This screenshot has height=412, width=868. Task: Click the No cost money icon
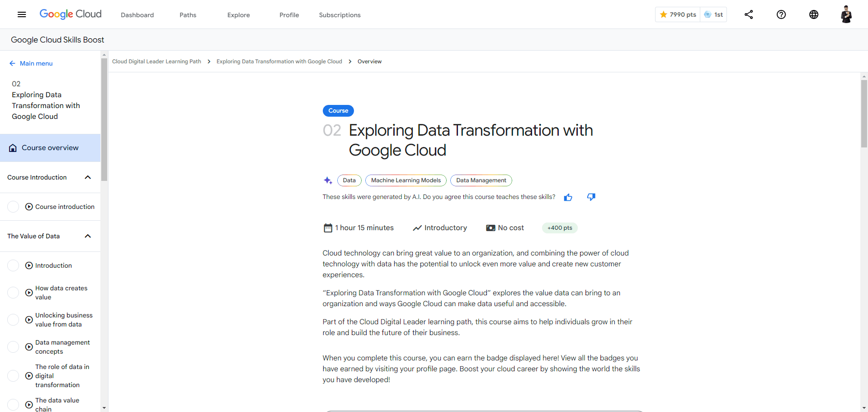pyautogui.click(x=491, y=228)
